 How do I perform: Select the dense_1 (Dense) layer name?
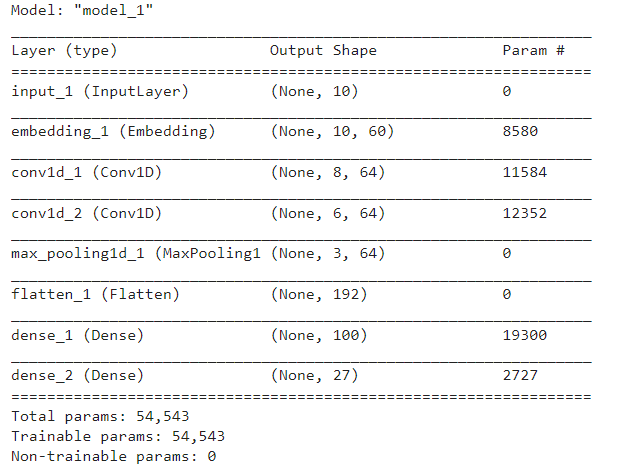click(77, 336)
